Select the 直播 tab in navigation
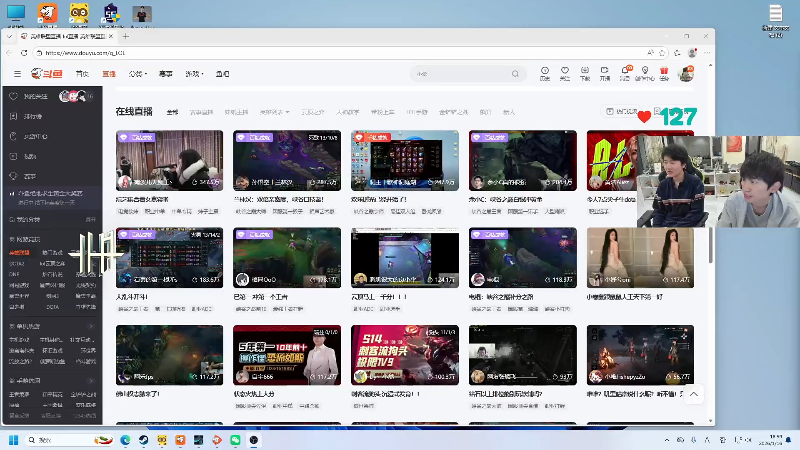The height and width of the screenshot is (450, 800). [x=109, y=74]
